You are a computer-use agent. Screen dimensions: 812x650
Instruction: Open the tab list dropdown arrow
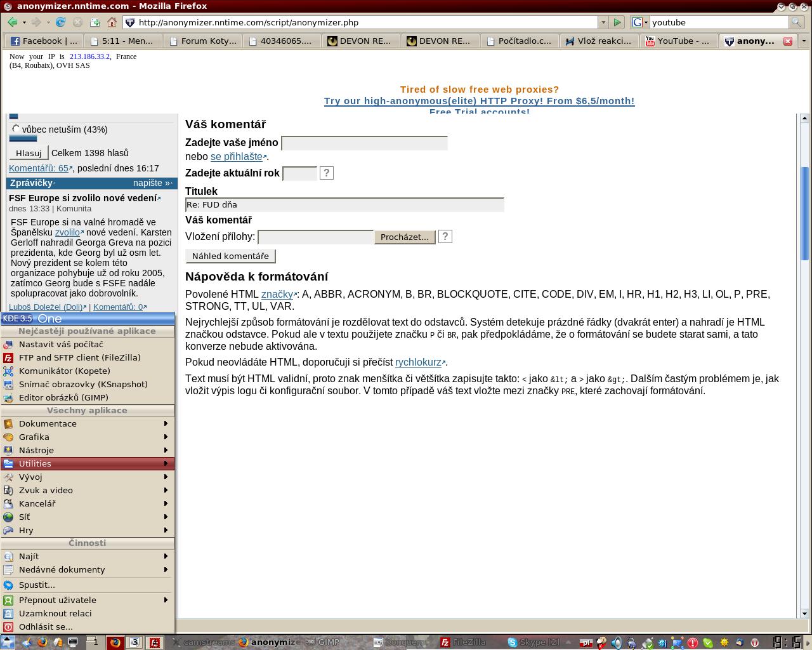[804, 41]
